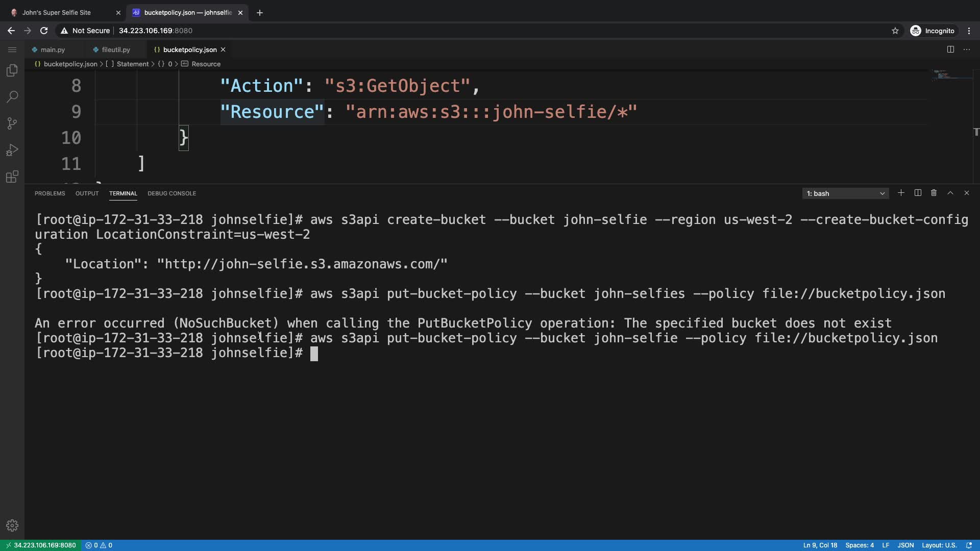This screenshot has width=980, height=551.
Task: Toggle the hamburger application menu
Action: coord(12,49)
